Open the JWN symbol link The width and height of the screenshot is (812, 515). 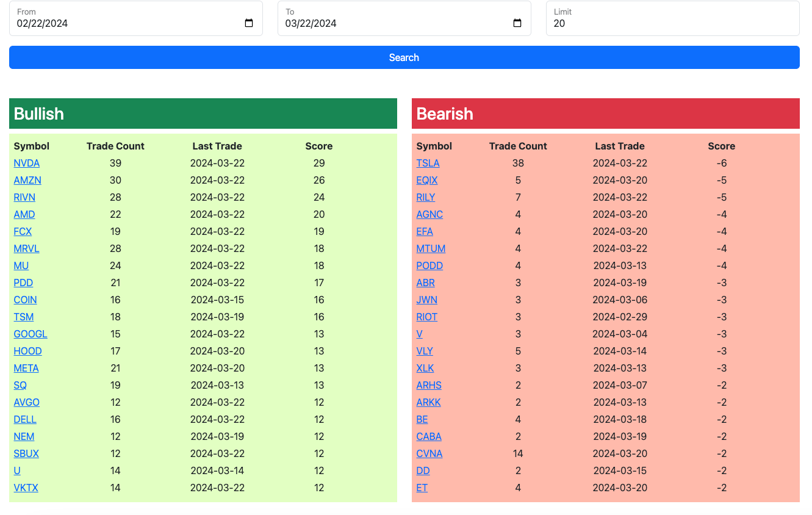[427, 300]
